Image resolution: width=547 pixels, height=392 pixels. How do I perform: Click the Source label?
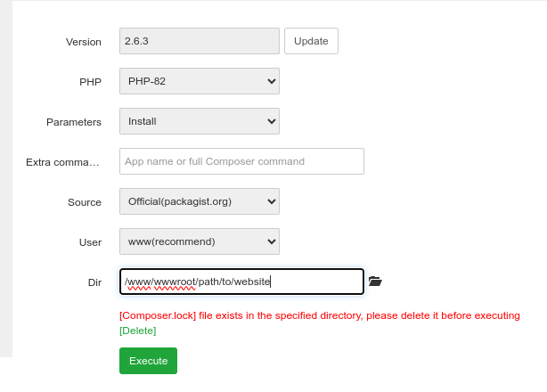tap(85, 202)
